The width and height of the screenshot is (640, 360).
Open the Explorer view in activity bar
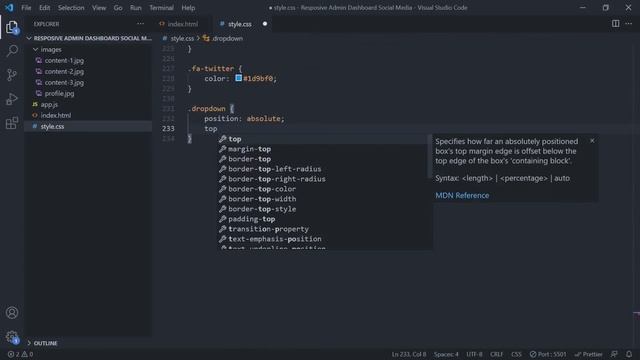tap(12, 27)
